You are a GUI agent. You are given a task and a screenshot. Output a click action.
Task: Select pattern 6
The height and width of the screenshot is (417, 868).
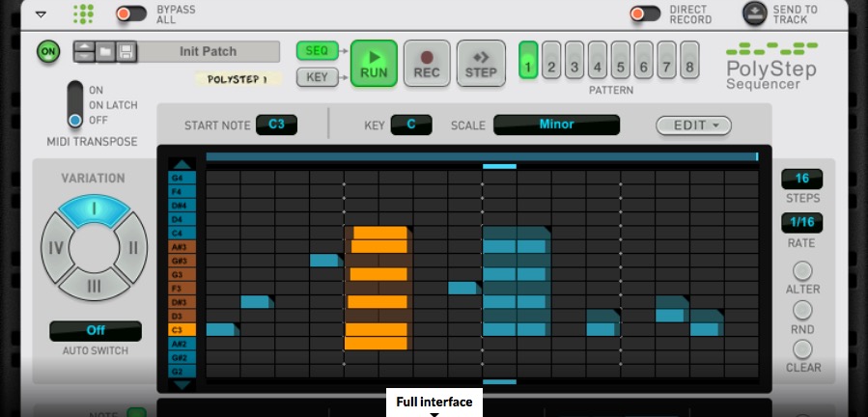[643, 60]
